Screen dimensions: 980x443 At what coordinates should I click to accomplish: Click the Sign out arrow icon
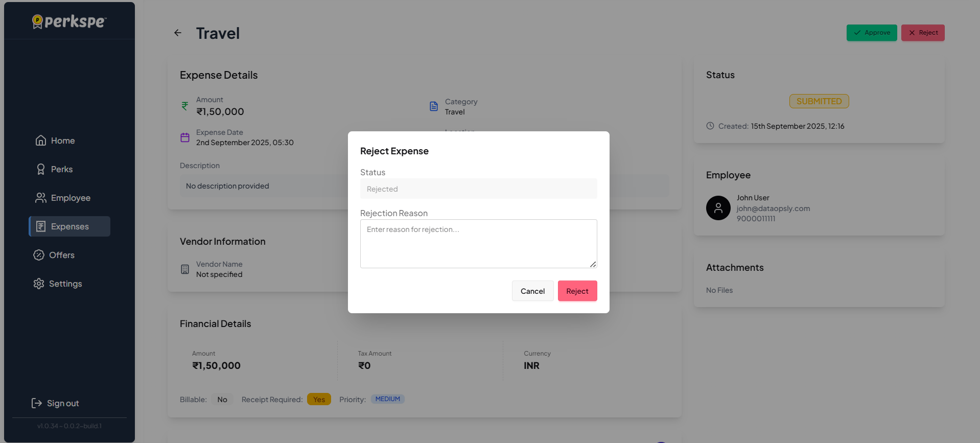coord(37,403)
